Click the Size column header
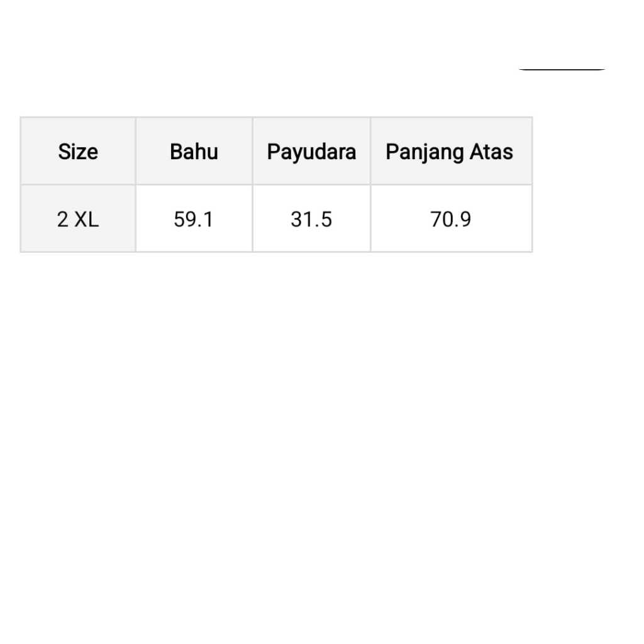This screenshot has width=644, height=644. point(78,152)
